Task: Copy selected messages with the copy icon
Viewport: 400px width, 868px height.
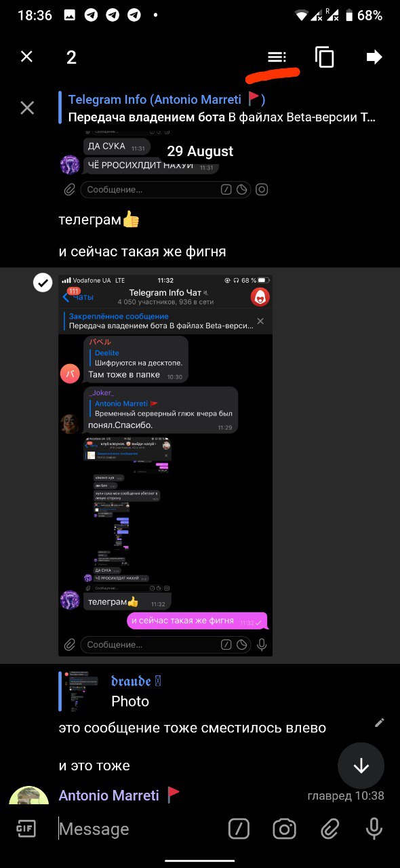Action: click(325, 57)
